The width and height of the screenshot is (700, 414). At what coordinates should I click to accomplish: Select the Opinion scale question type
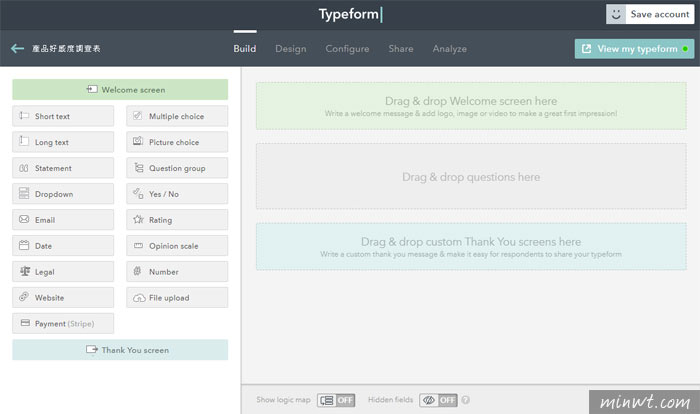pyautogui.click(x=177, y=246)
